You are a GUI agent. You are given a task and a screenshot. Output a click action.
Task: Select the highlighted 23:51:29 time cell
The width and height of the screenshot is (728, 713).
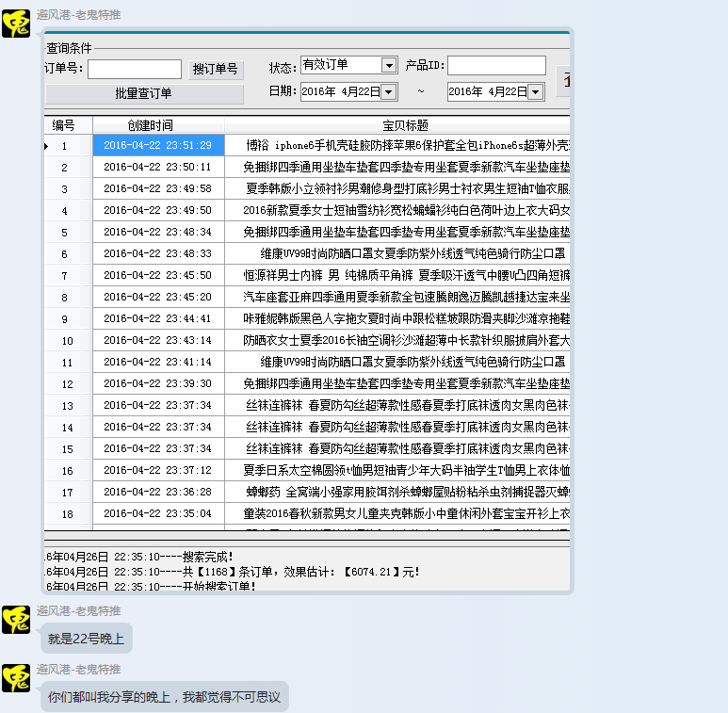(x=158, y=146)
